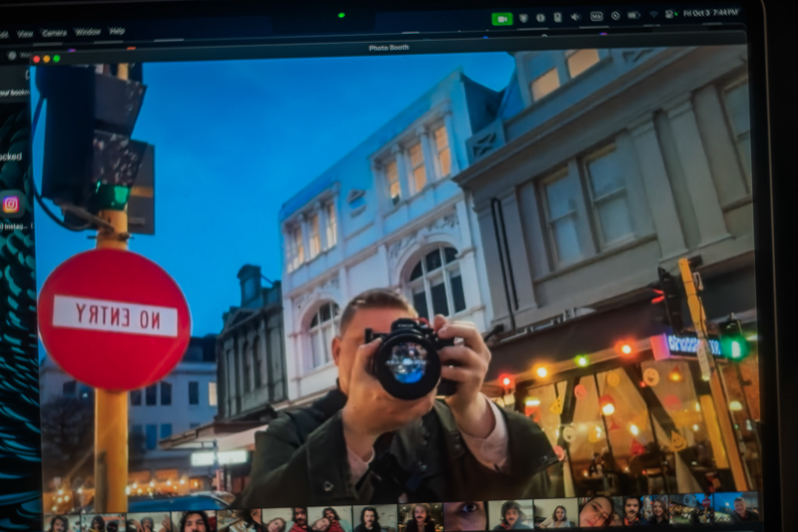Click the half-circle contrast menu bar icon
The height and width of the screenshot is (532, 798).
[540, 18]
